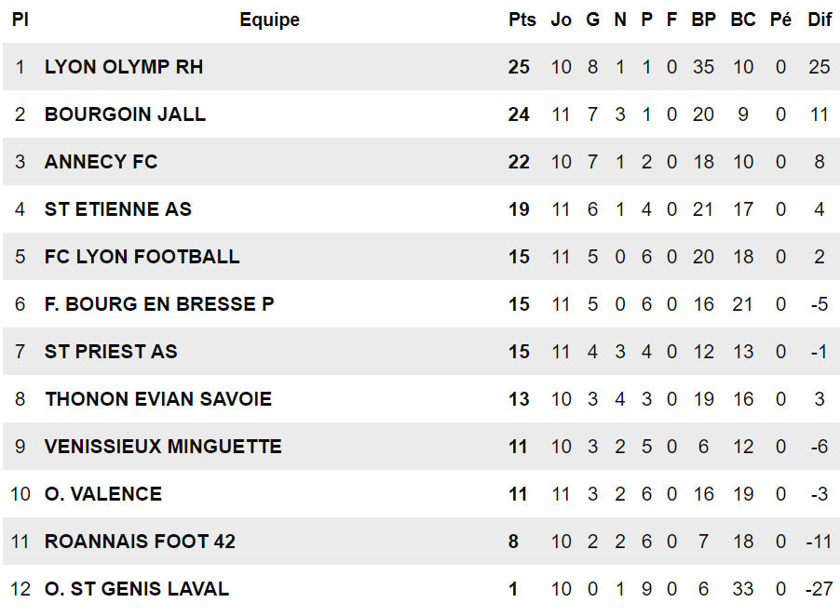Click on ST ETIENNE AS
The image size is (840, 616).
pyautogui.click(x=117, y=209)
